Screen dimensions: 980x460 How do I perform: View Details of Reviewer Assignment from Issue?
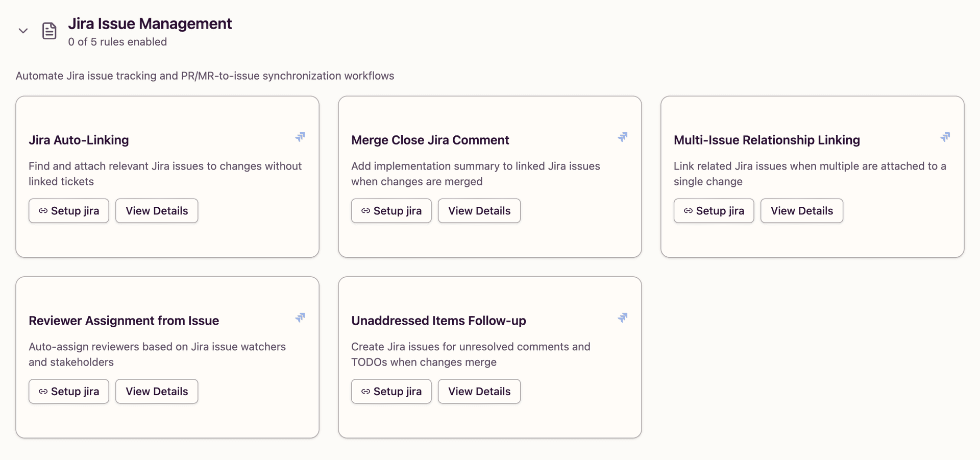pyautogui.click(x=156, y=391)
